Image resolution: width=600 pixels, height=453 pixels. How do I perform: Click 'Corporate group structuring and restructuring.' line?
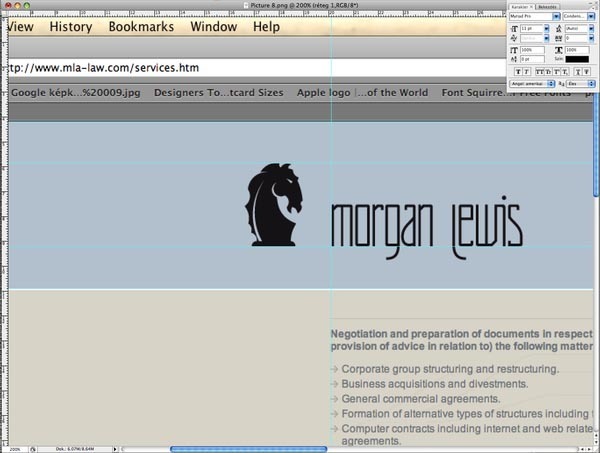tap(450, 369)
